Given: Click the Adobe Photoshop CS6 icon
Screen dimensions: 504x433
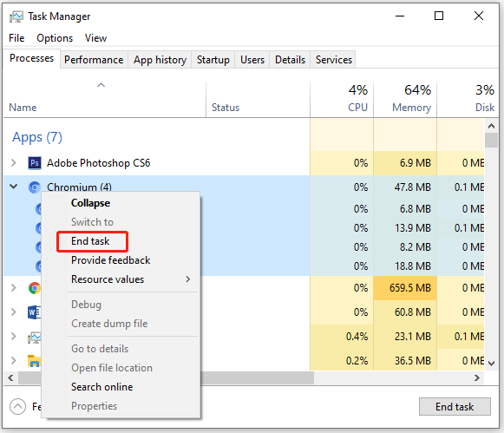Looking at the screenshot, I should tap(35, 163).
